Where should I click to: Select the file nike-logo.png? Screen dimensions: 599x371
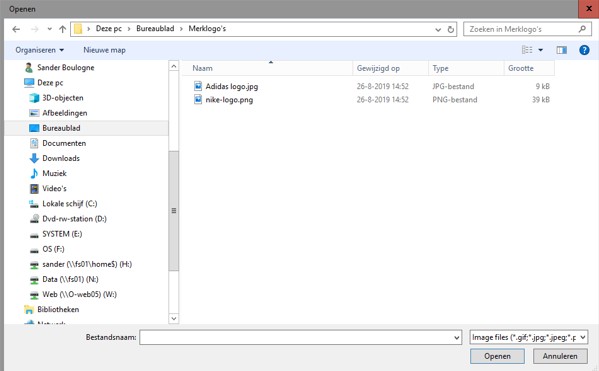pos(229,100)
